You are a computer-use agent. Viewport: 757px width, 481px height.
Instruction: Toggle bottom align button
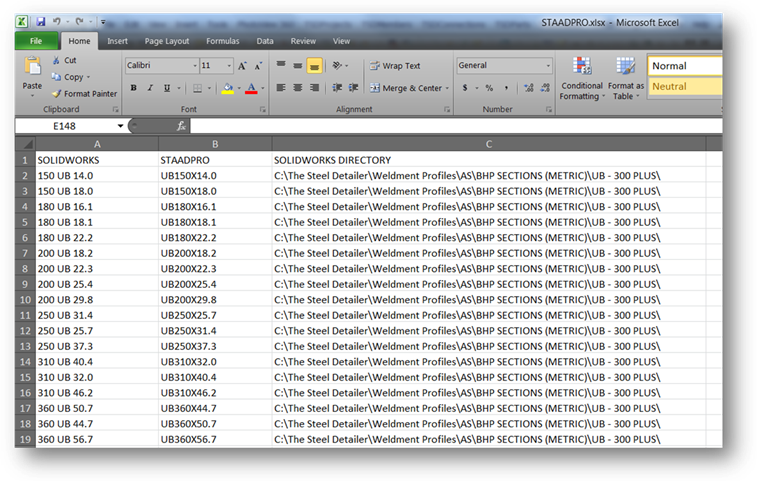coord(314,65)
